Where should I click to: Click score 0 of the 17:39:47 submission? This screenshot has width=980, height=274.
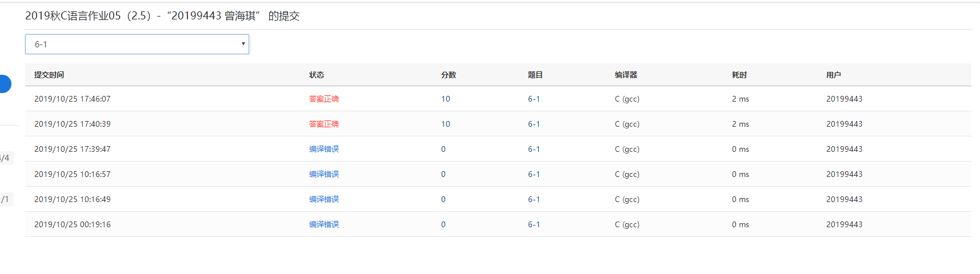pyautogui.click(x=443, y=149)
